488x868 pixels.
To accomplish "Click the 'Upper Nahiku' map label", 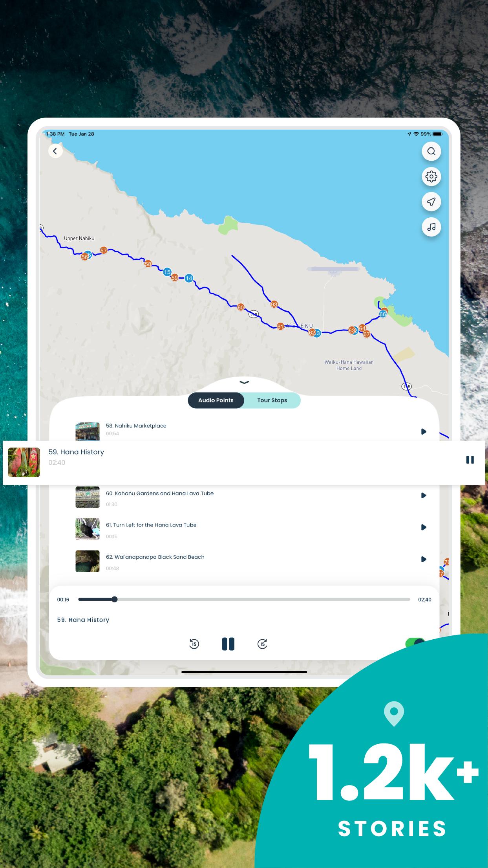I will click(79, 238).
